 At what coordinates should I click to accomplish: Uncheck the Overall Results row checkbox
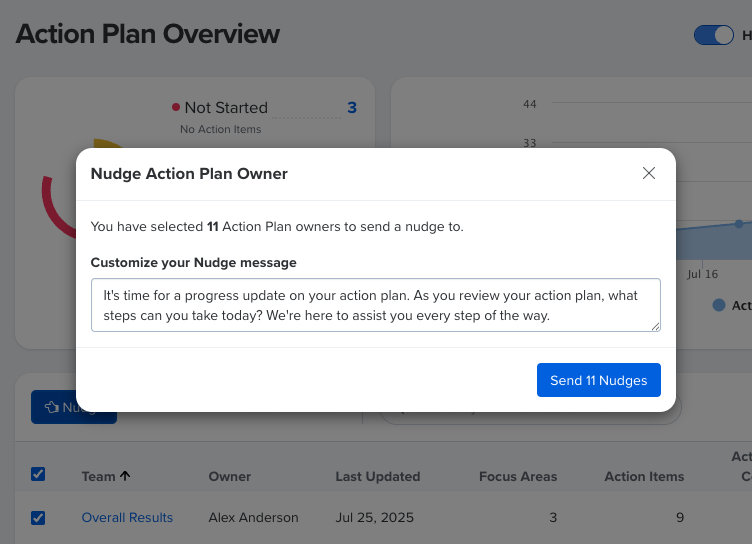click(38, 517)
